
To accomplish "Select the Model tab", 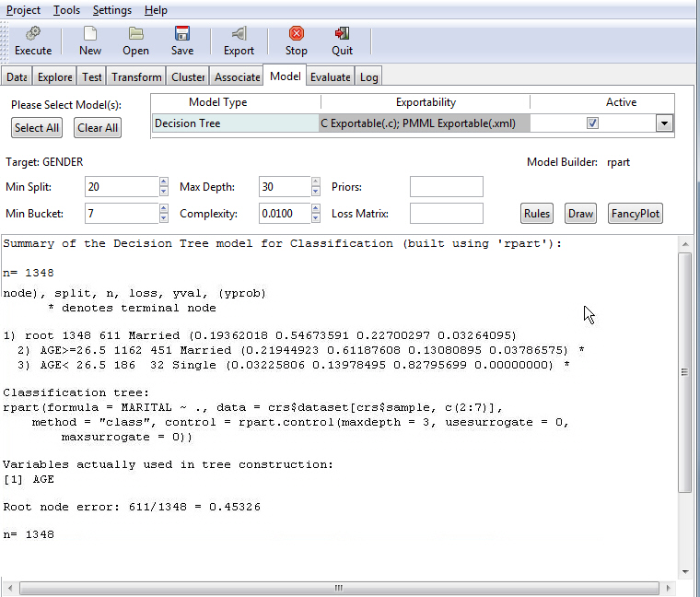I will click(x=285, y=76).
